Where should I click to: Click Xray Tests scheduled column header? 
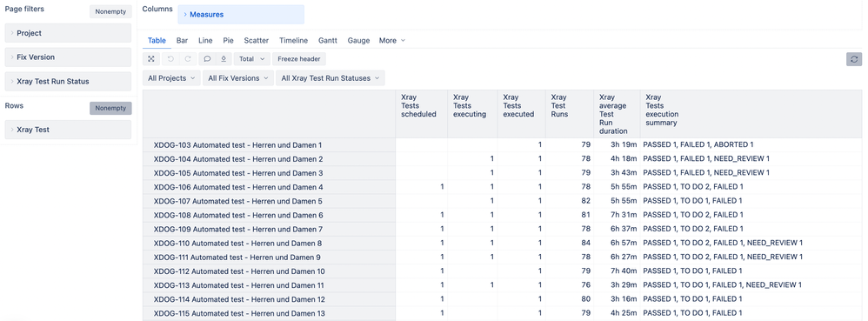[x=421, y=114]
